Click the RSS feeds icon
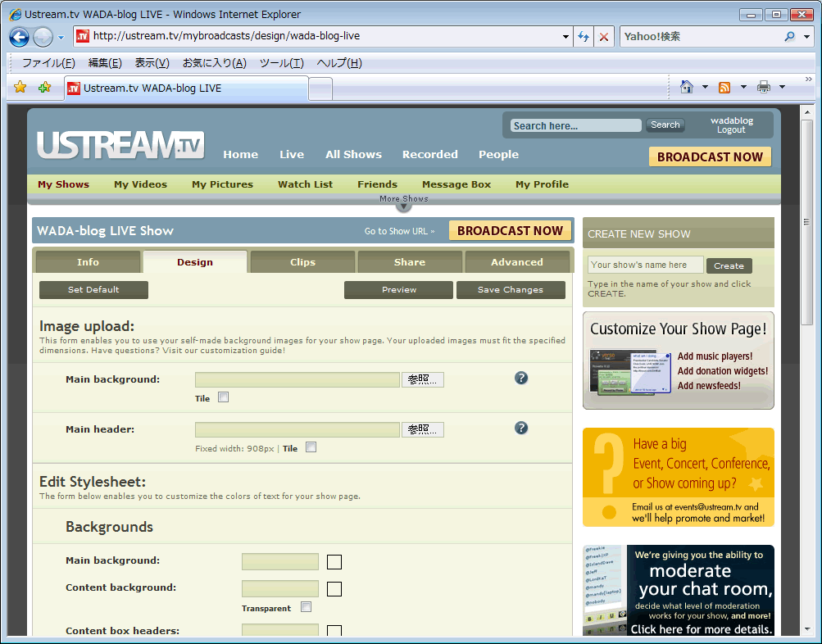Viewport: 822px width, 644px height. [724, 88]
